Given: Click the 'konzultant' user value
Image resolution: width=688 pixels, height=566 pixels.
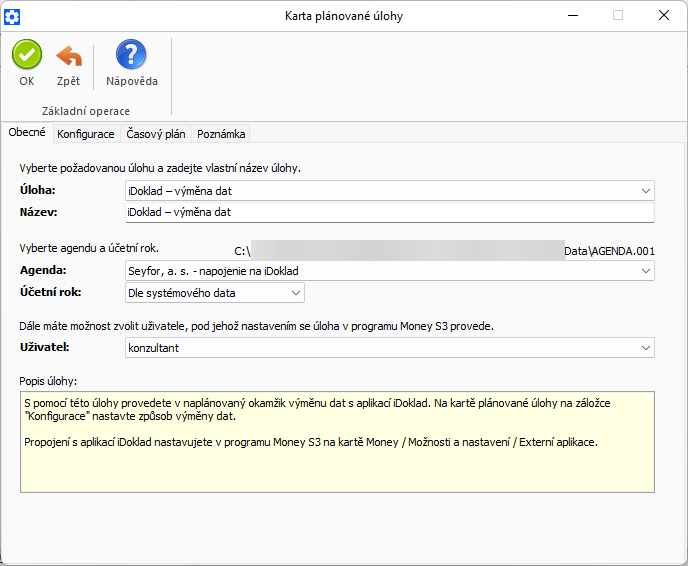Looking at the screenshot, I should tap(154, 348).
